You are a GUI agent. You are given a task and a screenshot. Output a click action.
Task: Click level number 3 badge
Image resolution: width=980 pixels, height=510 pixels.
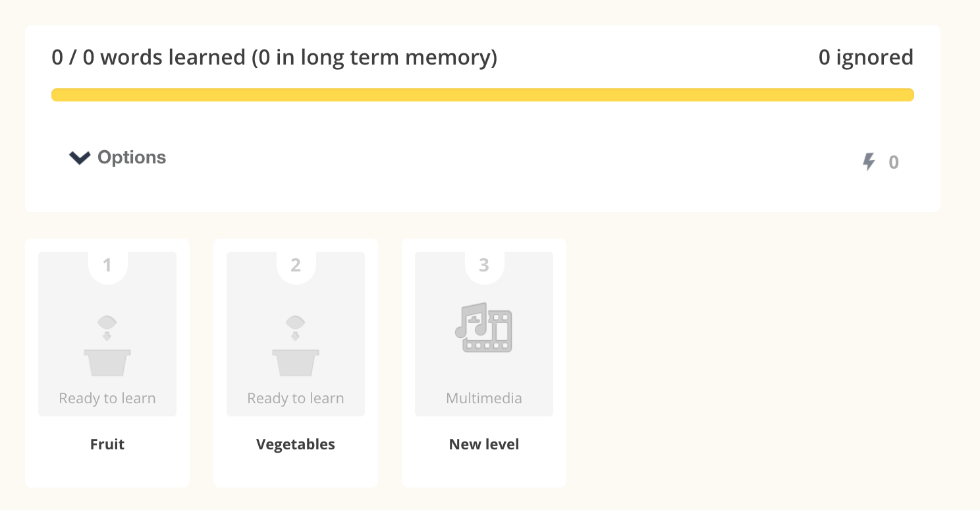pyautogui.click(x=484, y=266)
